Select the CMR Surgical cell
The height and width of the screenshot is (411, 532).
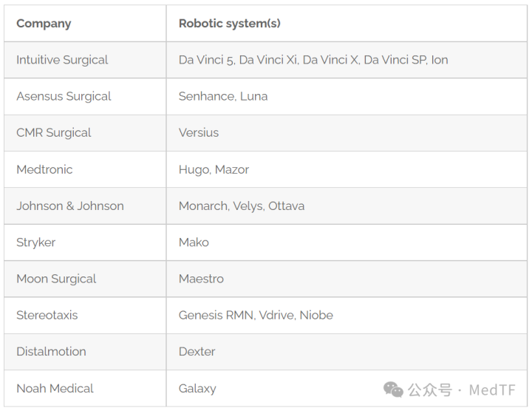[x=85, y=133]
